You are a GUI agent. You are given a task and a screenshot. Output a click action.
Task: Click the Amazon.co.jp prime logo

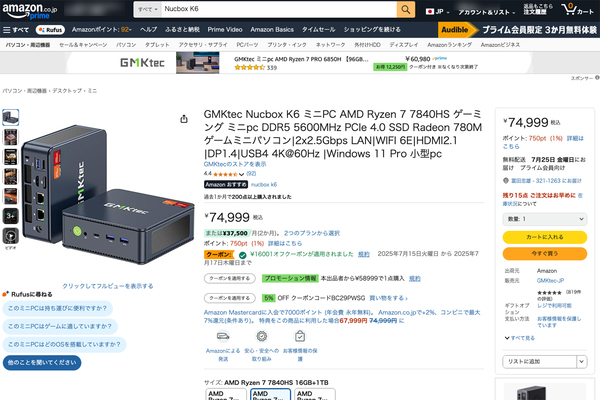pos(30,10)
